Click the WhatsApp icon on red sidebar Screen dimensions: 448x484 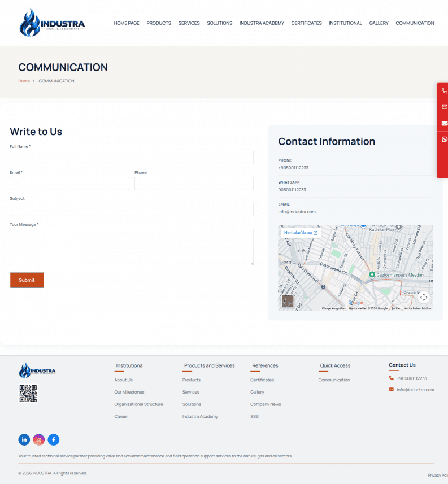[444, 139]
